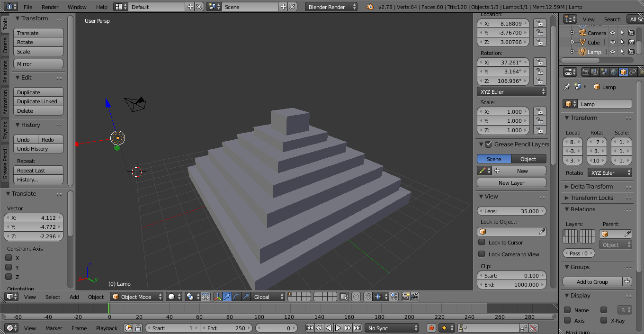Open the Render properties camera icon
Viewport: 644px width, 334px height.
pos(586,72)
